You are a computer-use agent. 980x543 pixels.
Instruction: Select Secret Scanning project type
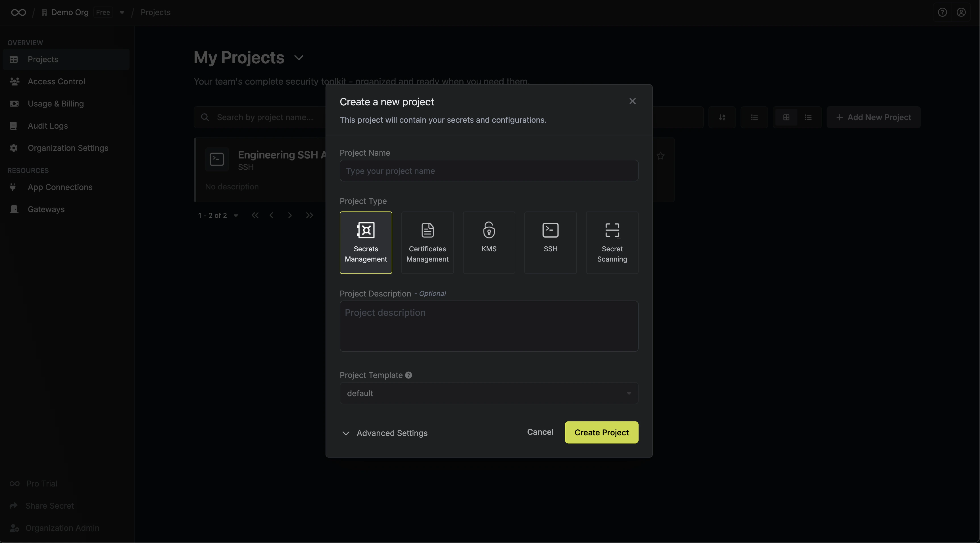[612, 243]
